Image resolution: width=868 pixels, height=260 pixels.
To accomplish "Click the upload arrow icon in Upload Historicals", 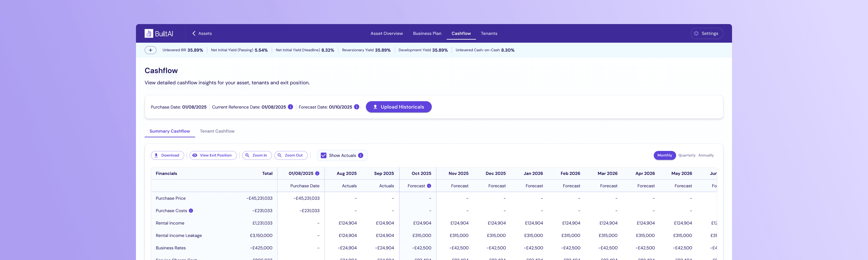I will [x=375, y=107].
